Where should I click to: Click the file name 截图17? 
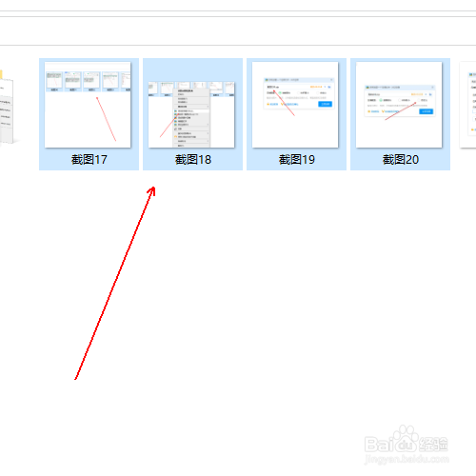click(89, 159)
